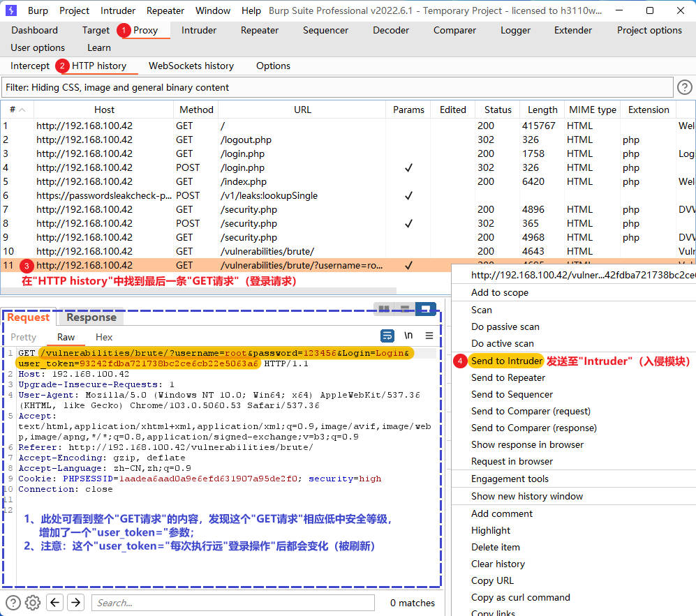
Task: Open the Filter bar settings
Action: (x=337, y=87)
